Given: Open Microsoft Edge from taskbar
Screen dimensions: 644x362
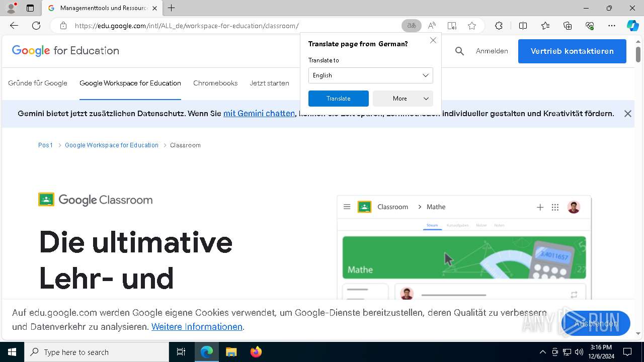Looking at the screenshot, I should point(207,352).
